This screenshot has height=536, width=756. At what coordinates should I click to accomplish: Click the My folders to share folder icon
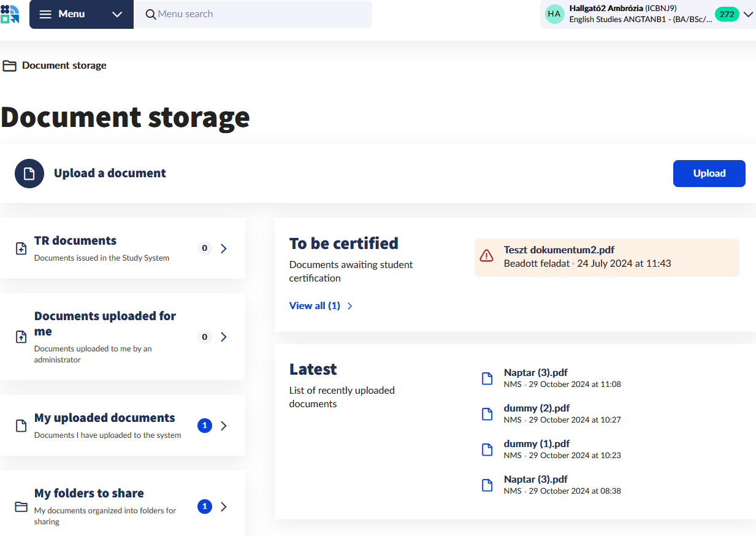click(x=21, y=507)
